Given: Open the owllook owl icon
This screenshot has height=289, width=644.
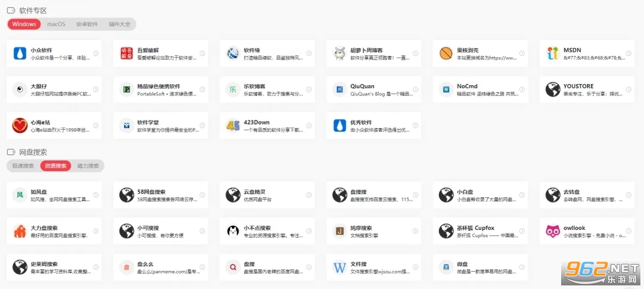Looking at the screenshot, I should point(553,231).
